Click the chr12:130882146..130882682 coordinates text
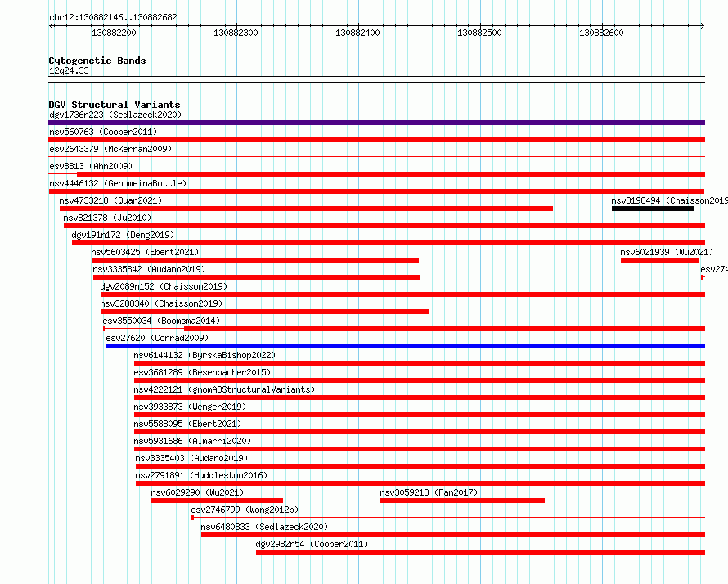This screenshot has width=728, height=584. click(113, 18)
